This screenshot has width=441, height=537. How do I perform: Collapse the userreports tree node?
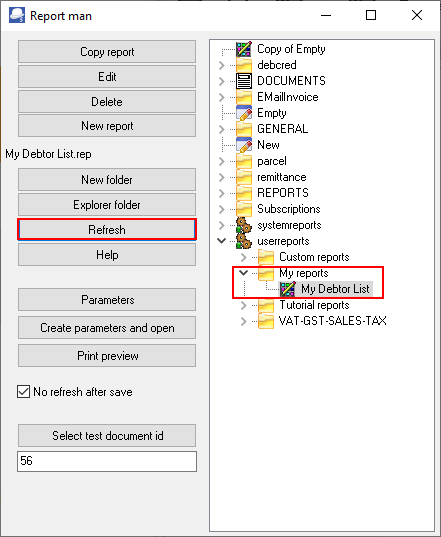pyautogui.click(x=222, y=241)
